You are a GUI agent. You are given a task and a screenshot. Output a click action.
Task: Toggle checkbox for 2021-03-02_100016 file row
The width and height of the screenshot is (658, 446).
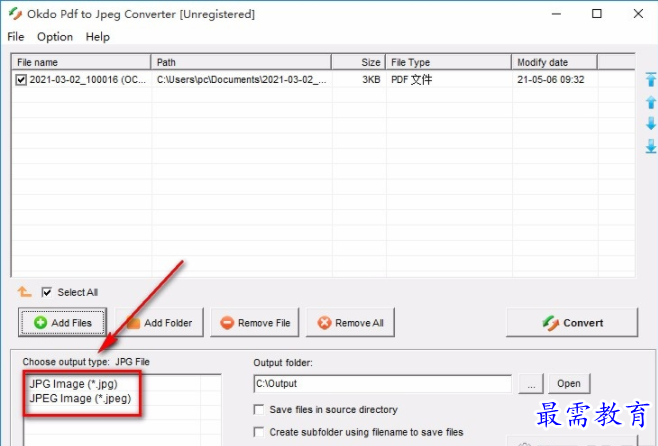click(x=21, y=80)
